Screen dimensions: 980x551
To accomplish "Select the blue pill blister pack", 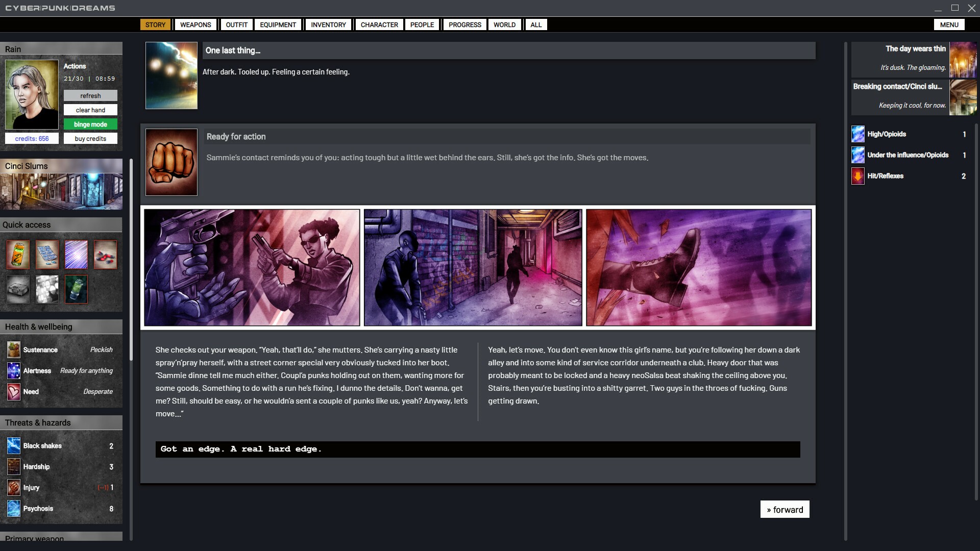I will (x=47, y=255).
